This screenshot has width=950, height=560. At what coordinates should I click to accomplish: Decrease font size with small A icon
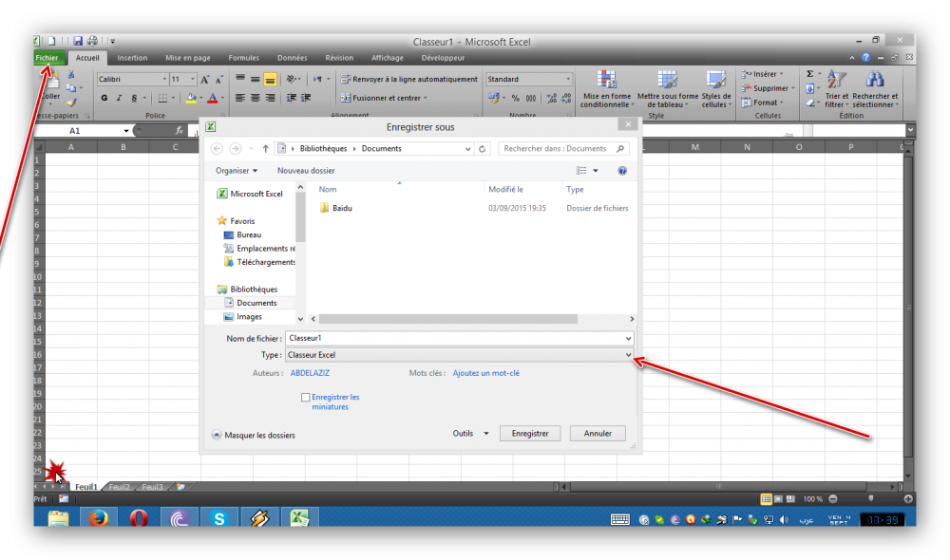(x=218, y=80)
